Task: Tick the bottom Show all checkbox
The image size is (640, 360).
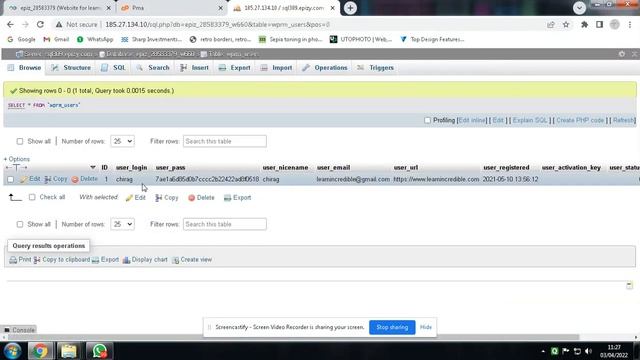Action: pos(20,224)
